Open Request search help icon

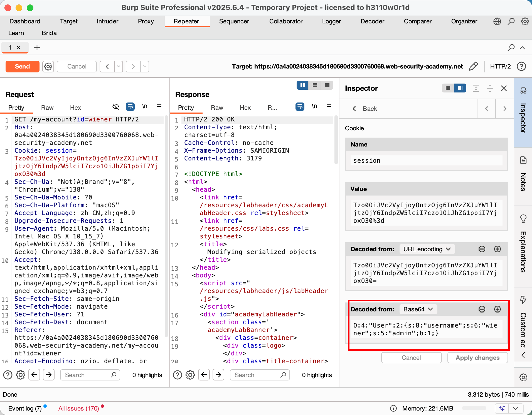(x=8, y=375)
